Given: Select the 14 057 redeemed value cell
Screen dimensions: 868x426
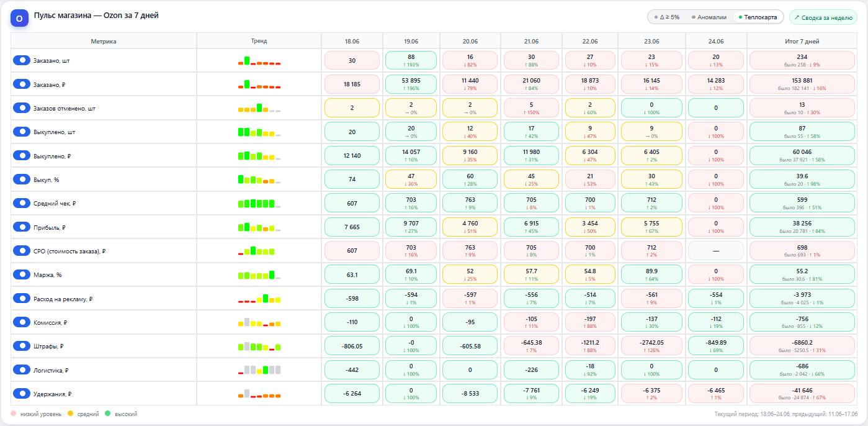Looking at the screenshot, I should (x=411, y=156).
